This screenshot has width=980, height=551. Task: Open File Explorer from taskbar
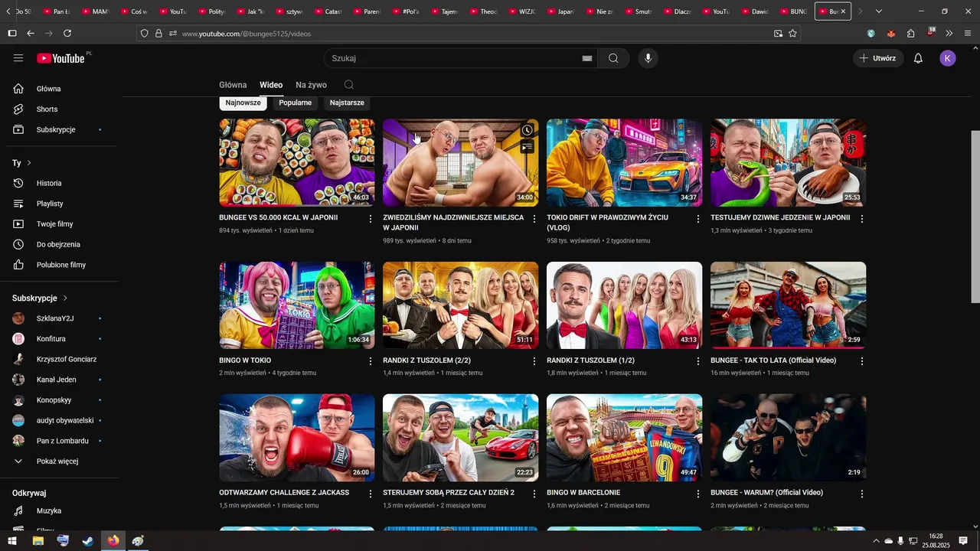point(38,541)
